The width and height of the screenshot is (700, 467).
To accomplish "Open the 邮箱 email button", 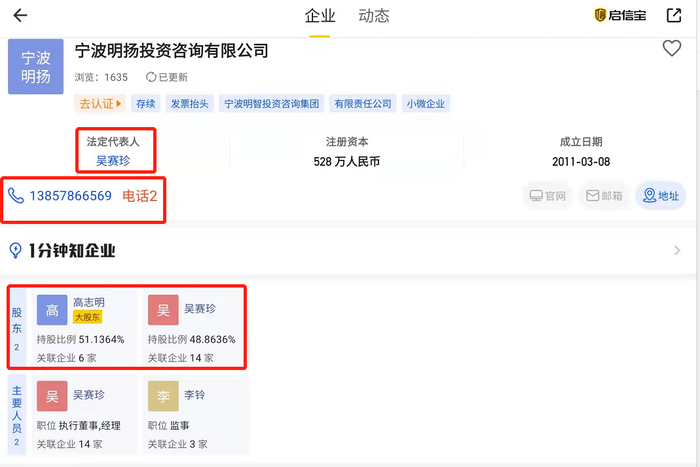I will coord(605,196).
